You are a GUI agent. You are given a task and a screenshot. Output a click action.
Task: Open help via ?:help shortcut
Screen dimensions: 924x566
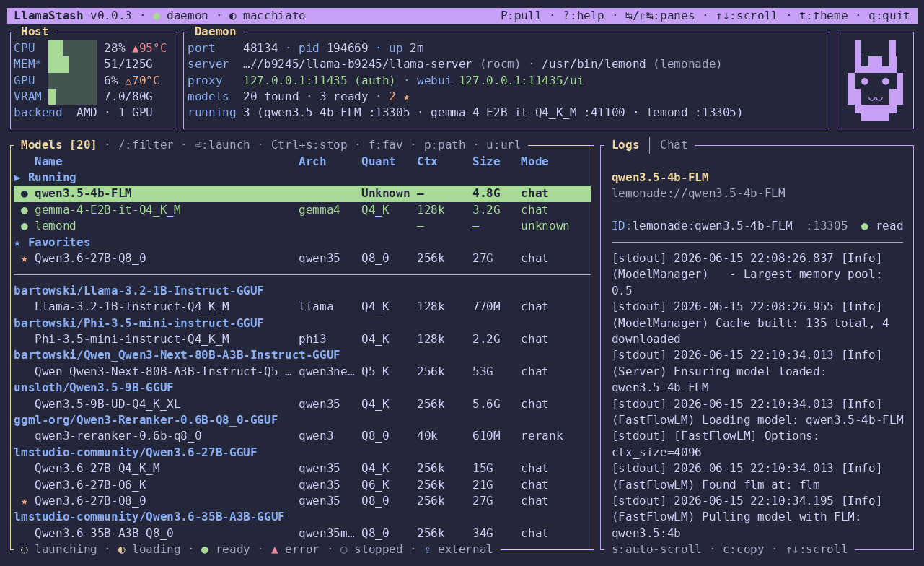tap(581, 15)
